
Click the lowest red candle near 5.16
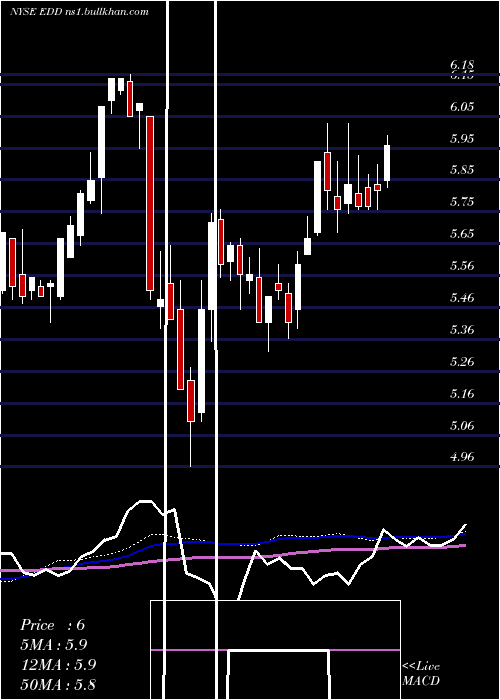pos(191,400)
